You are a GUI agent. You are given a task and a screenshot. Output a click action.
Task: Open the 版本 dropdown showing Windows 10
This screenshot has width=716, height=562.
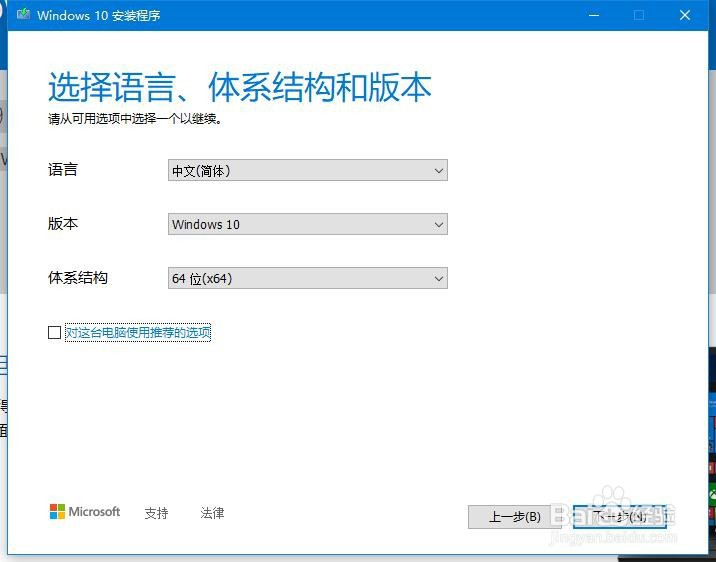click(308, 224)
